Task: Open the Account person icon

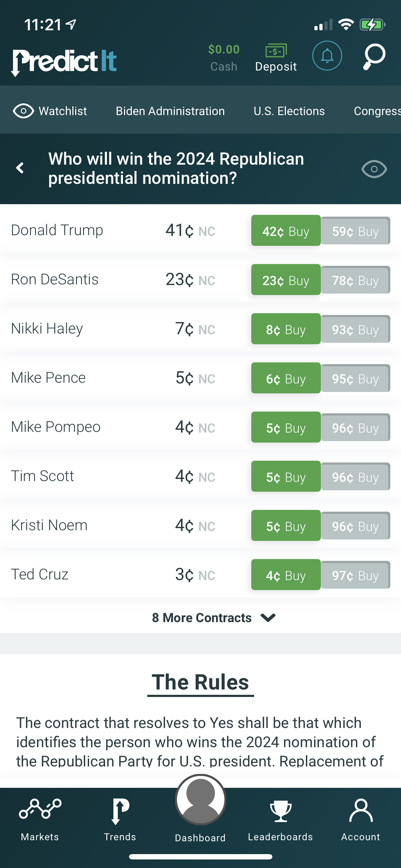Action: click(361, 811)
